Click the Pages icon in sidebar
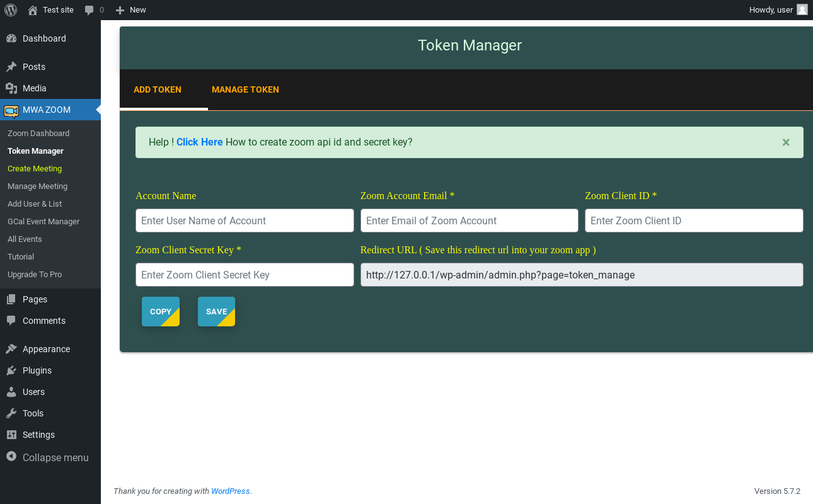 (x=11, y=299)
